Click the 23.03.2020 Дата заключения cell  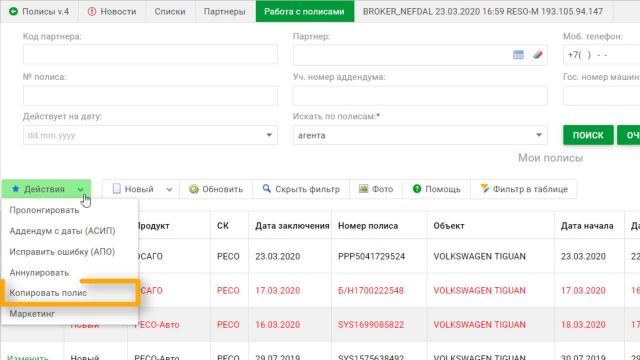278,256
